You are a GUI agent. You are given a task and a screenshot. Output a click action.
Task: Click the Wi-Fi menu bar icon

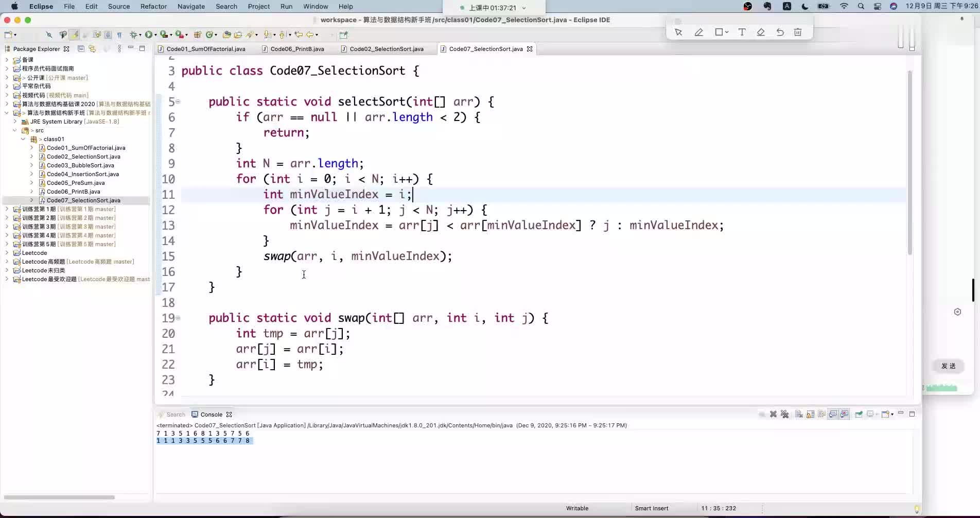pos(844,6)
